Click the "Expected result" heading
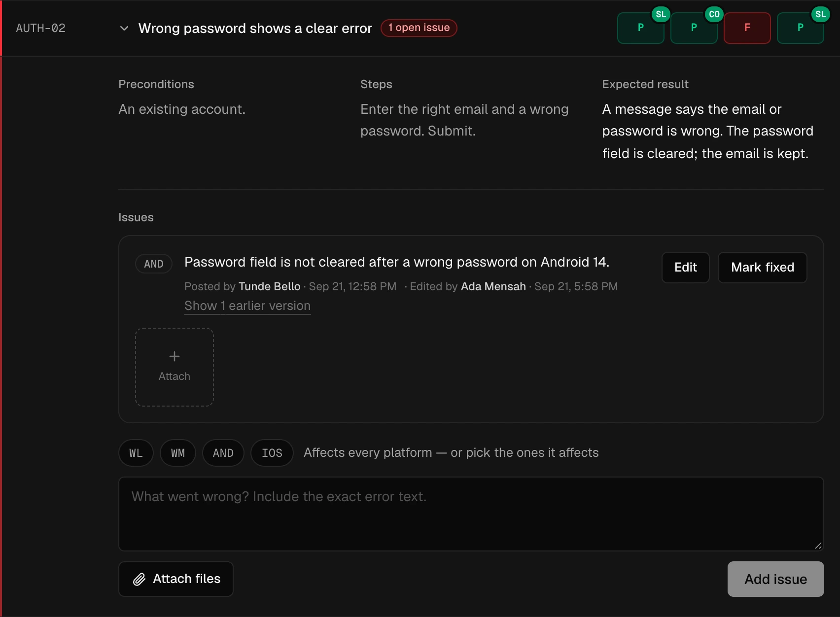Image resolution: width=840 pixels, height=617 pixels. coord(645,84)
